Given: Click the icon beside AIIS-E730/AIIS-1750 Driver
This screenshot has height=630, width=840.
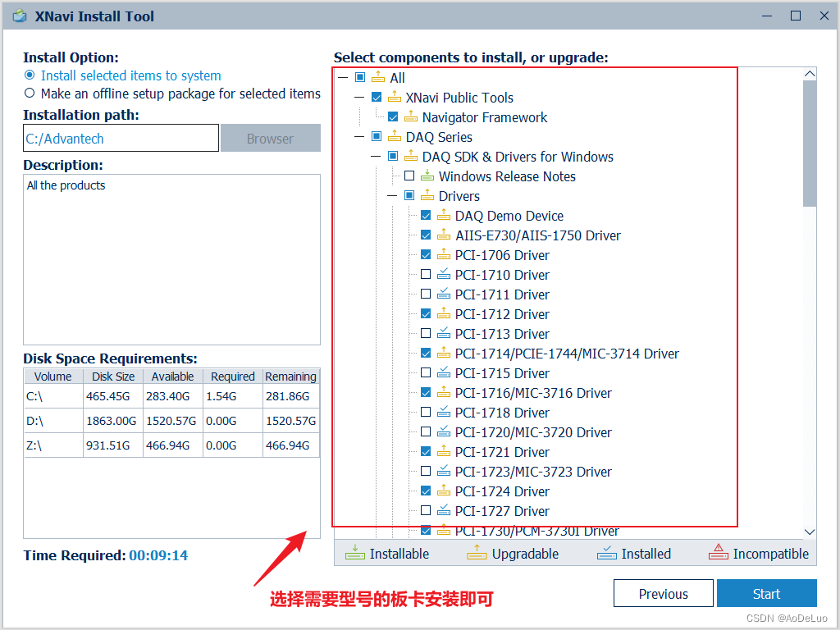Looking at the screenshot, I should click(444, 235).
